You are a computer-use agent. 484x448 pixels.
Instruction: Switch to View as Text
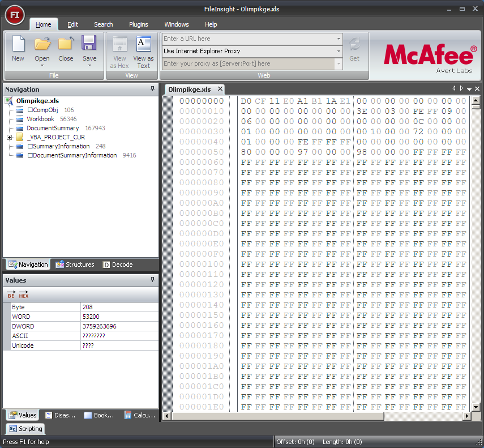tap(143, 52)
